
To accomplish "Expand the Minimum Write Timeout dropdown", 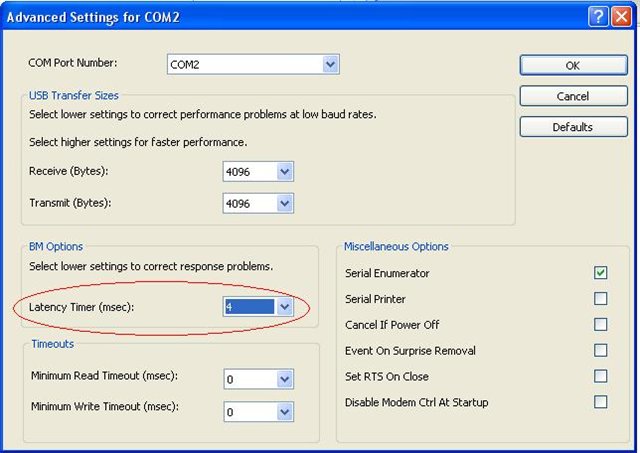I will coord(284,412).
